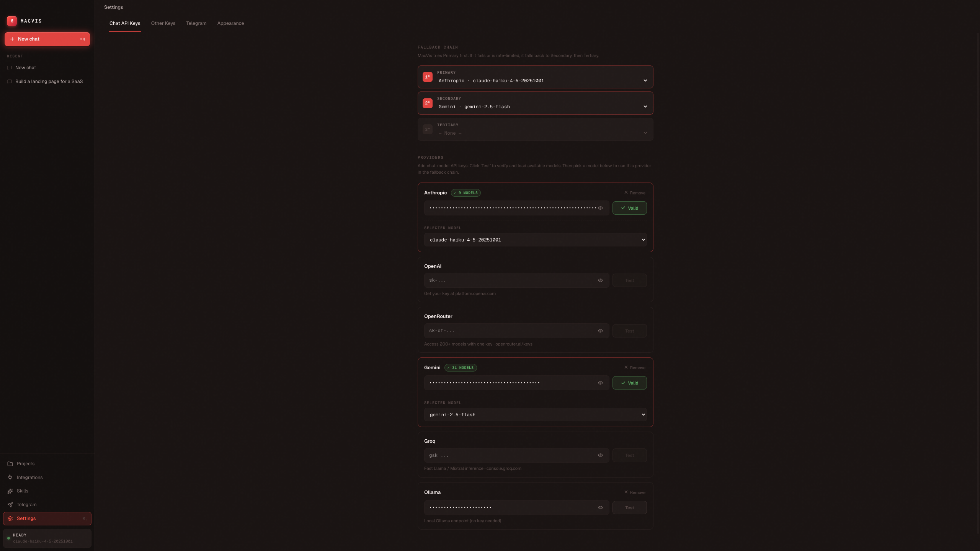Image resolution: width=980 pixels, height=551 pixels.
Task: Click the Integrations plug icon
Action: click(10, 478)
